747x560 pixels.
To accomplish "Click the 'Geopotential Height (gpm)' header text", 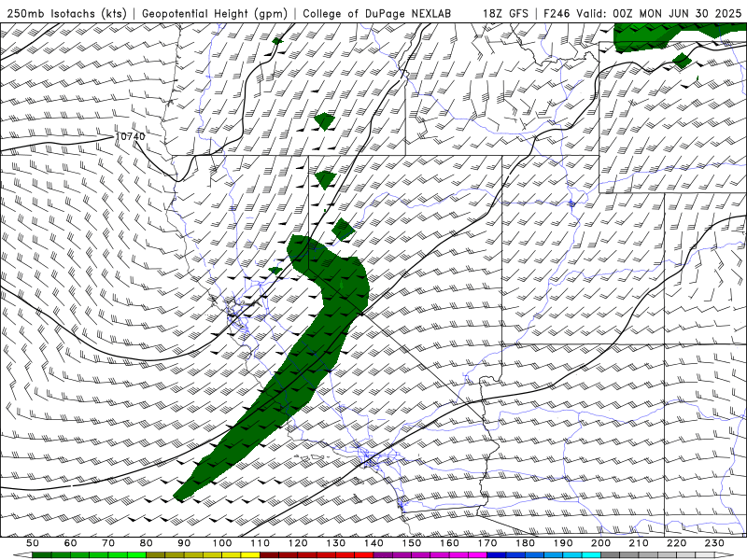I will [215, 13].
